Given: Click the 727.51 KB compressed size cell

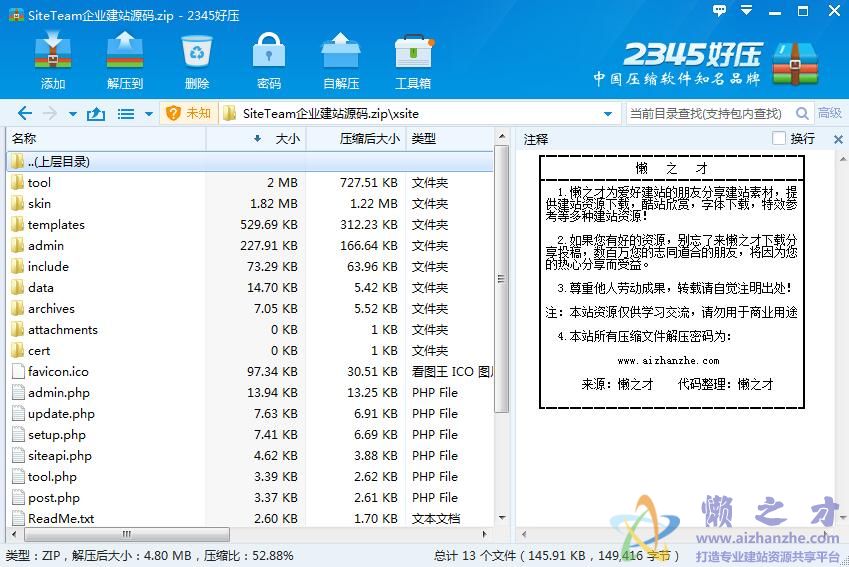Looking at the screenshot, I should point(369,183).
